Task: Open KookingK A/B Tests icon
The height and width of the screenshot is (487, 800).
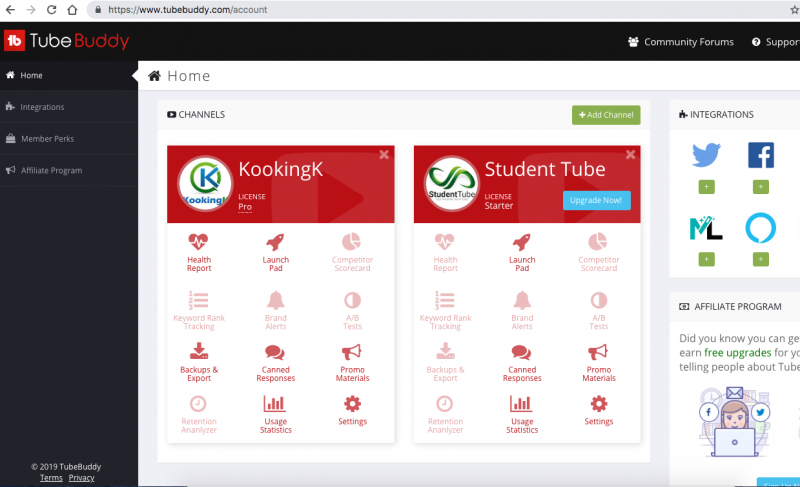Action: coord(352,300)
